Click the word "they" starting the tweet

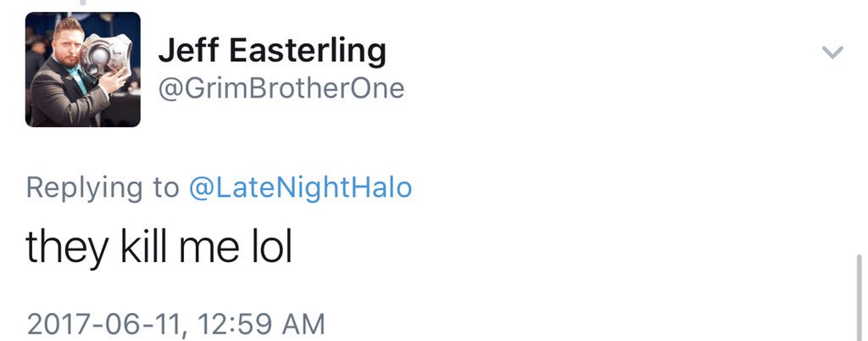pos(66,247)
